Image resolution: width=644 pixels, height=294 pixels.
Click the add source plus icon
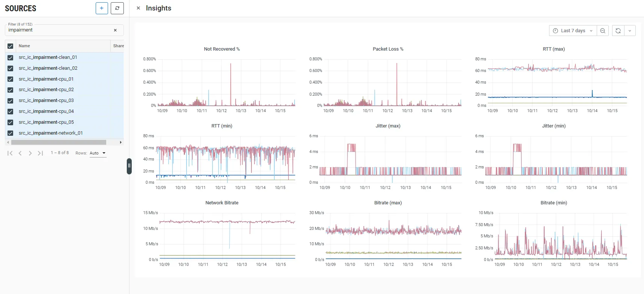[x=102, y=8]
